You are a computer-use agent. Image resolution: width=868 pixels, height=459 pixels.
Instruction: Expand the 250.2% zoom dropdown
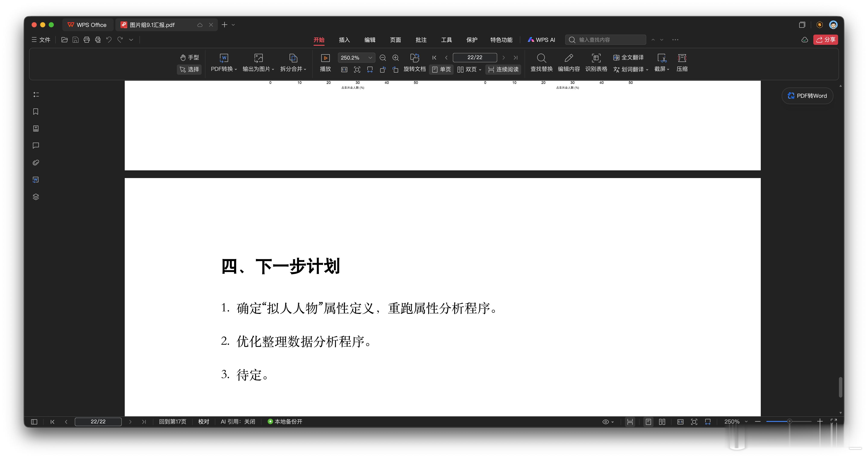(370, 58)
